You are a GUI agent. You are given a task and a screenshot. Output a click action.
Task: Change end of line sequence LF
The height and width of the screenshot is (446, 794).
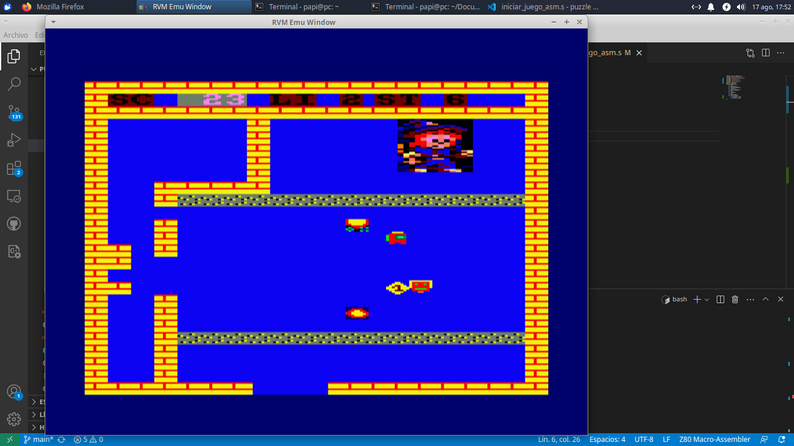tap(666, 439)
